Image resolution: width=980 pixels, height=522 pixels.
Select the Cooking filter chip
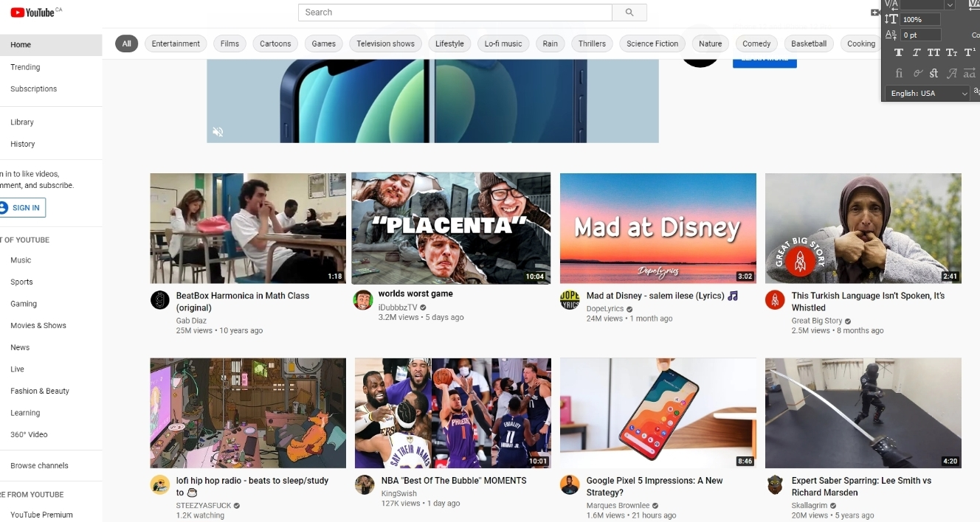(861, 43)
